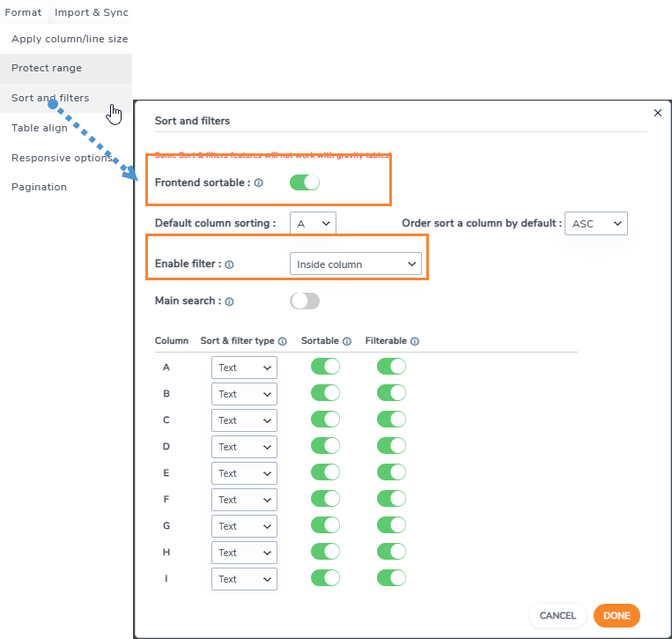Toggle Sortable for column C
672x639 pixels.
[x=325, y=420]
